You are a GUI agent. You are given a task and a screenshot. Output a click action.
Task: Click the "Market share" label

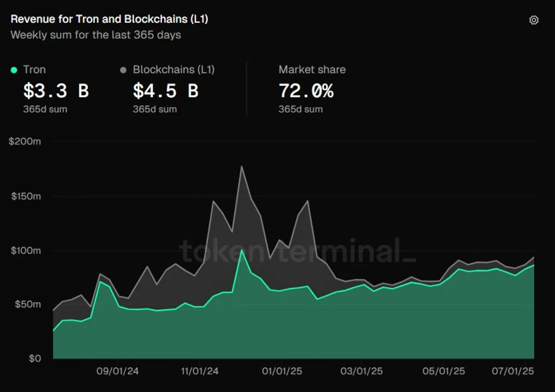tap(312, 70)
